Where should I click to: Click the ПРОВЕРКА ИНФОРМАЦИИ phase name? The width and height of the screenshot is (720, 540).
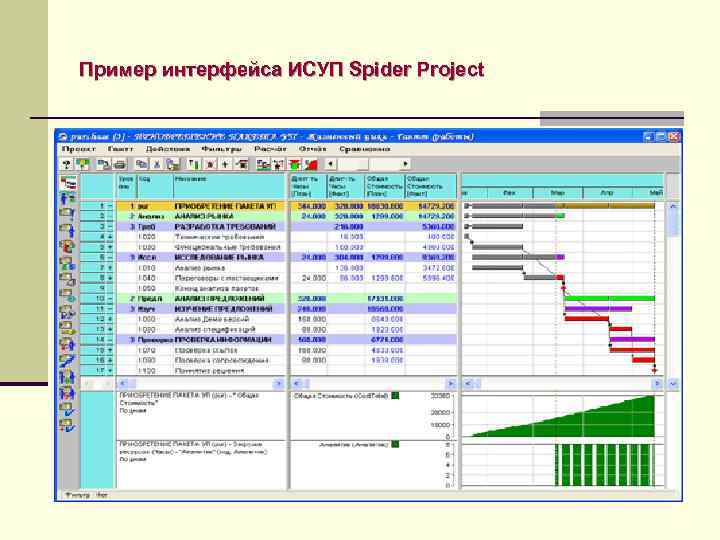(x=223, y=340)
